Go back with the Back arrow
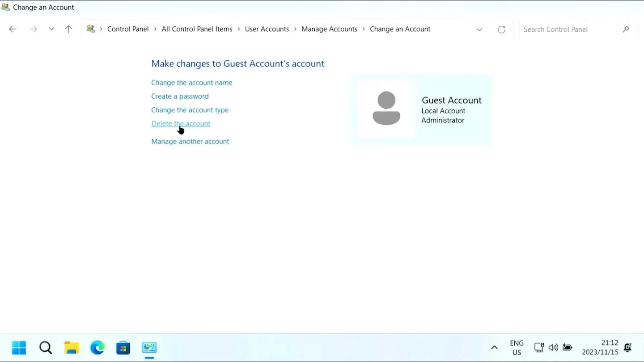Screen dimensions: 644x362 pos(13,29)
